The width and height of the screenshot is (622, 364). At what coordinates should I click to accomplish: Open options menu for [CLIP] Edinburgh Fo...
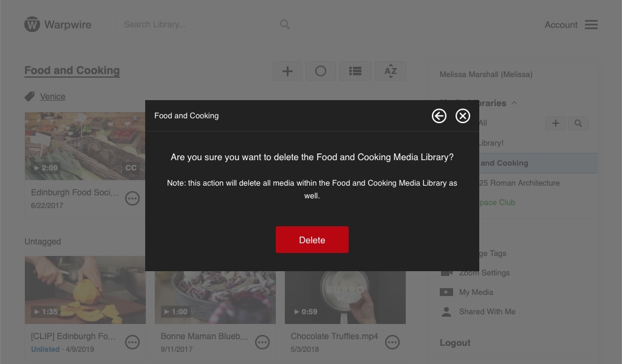tap(132, 342)
